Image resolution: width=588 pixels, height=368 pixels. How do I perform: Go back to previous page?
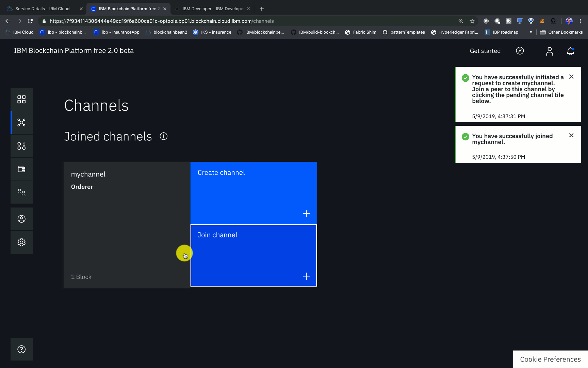pos(7,21)
